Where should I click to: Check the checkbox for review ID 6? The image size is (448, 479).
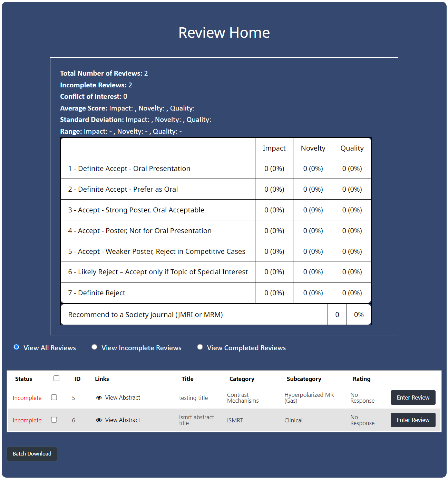click(x=54, y=420)
